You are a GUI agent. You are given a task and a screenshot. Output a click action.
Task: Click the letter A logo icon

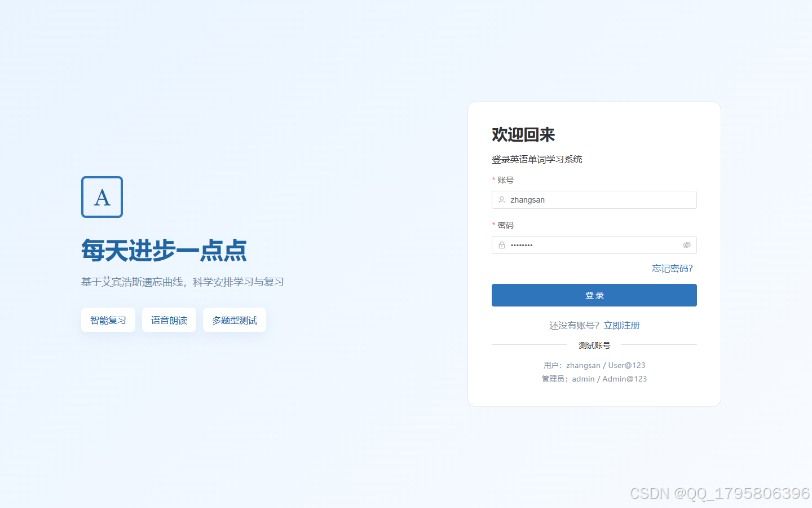[x=102, y=197]
